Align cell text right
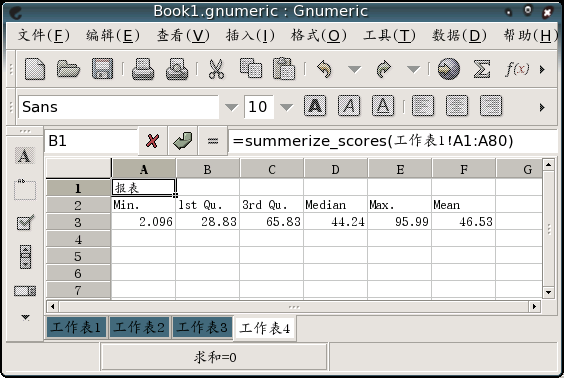This screenshot has height=378, width=564. (491, 106)
